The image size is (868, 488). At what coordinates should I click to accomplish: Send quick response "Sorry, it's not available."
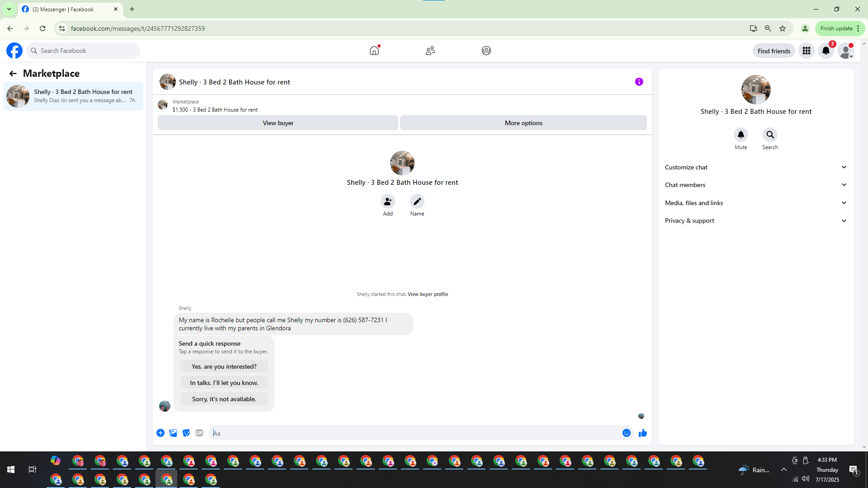coord(224,399)
